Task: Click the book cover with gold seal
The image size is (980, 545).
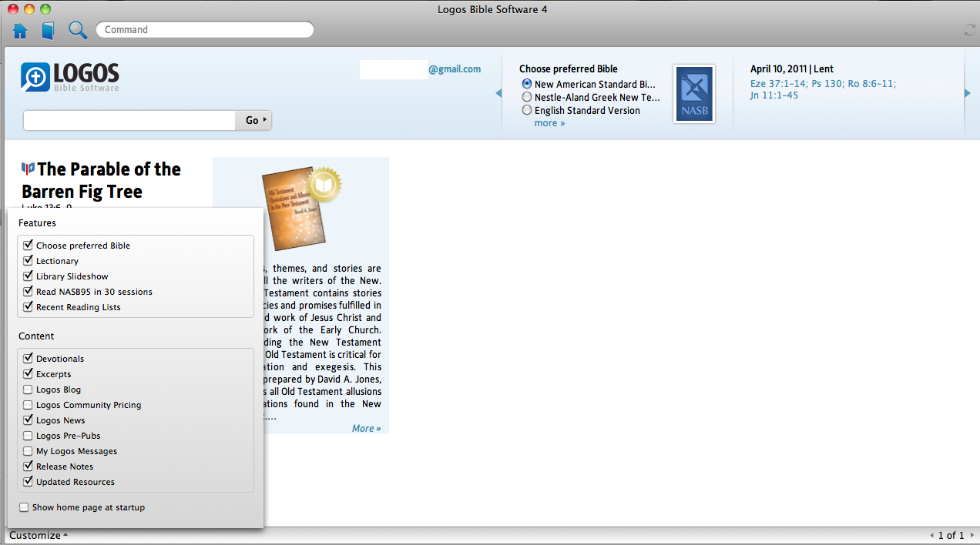Action: pyautogui.click(x=301, y=208)
